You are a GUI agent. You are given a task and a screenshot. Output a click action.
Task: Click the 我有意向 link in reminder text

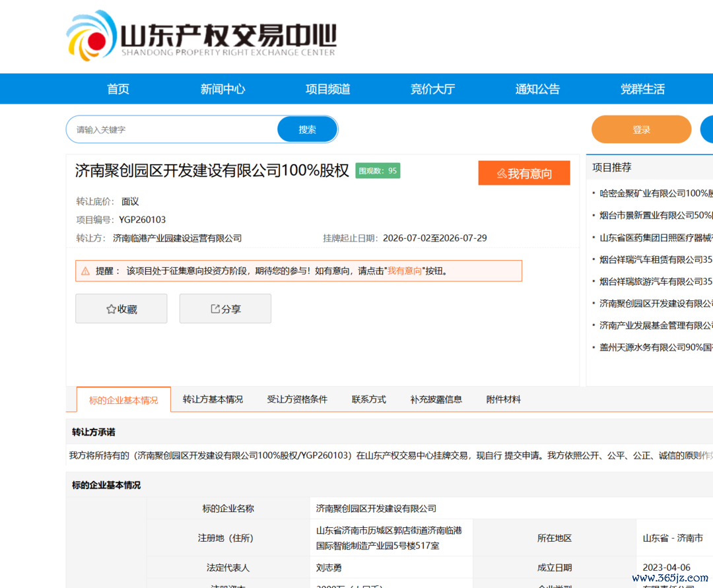404,271
